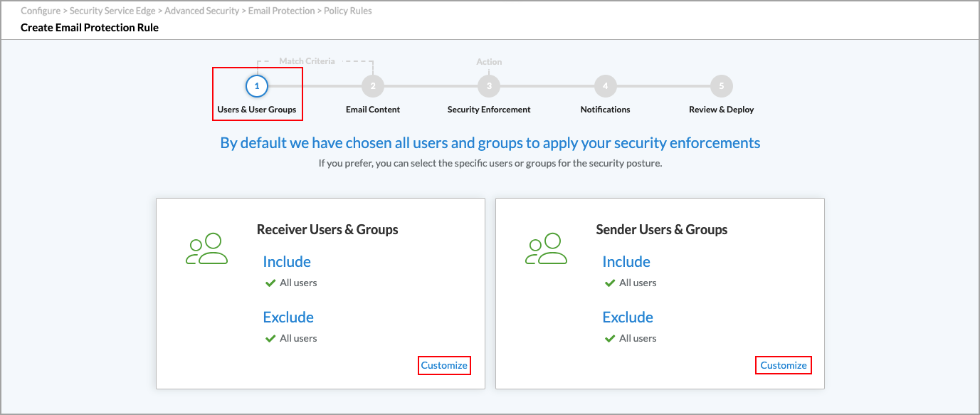Open step 4 Notifications circle
This screenshot has width=980, height=415.
[x=605, y=85]
